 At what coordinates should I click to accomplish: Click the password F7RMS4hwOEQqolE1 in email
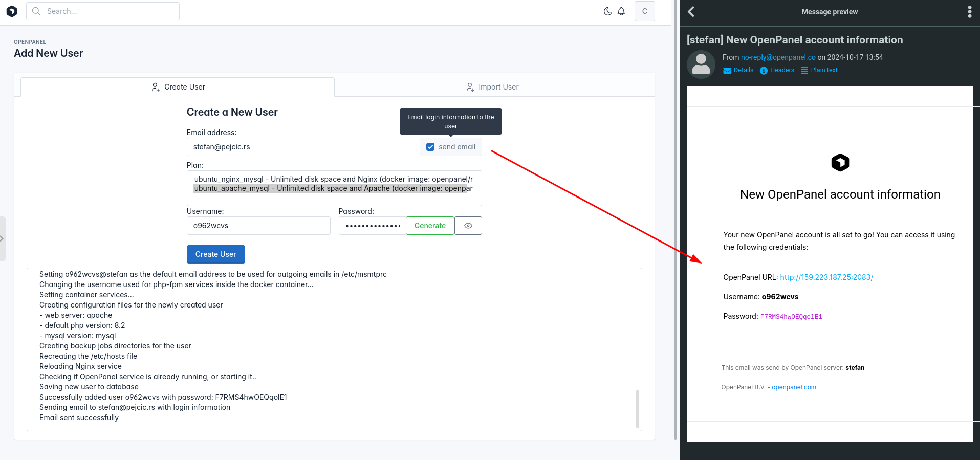tap(791, 317)
